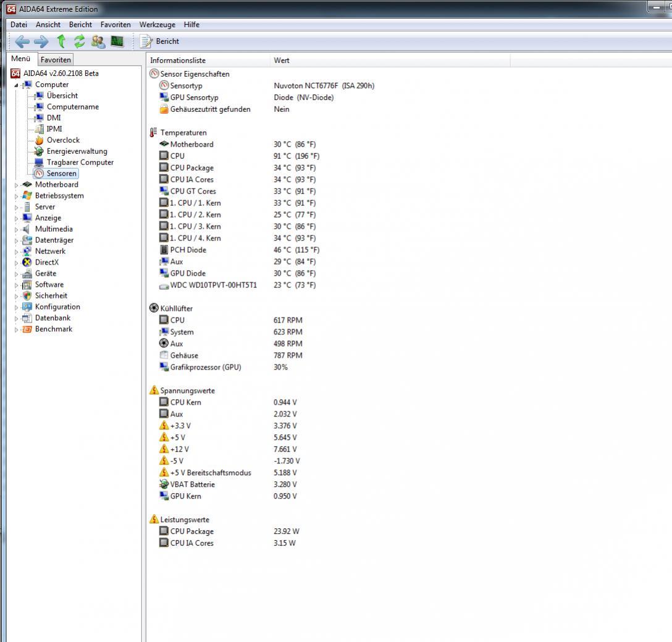672x642 pixels.
Task: Open the Bericht report button
Action: 160,41
